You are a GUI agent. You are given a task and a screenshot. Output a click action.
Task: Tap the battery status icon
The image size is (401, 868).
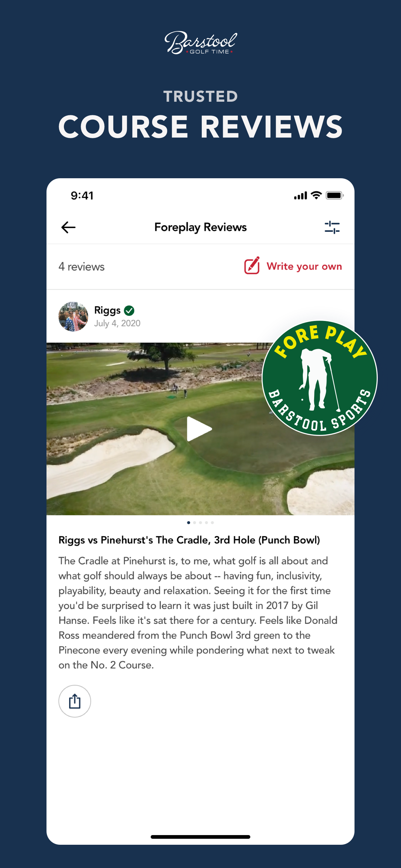tap(334, 195)
